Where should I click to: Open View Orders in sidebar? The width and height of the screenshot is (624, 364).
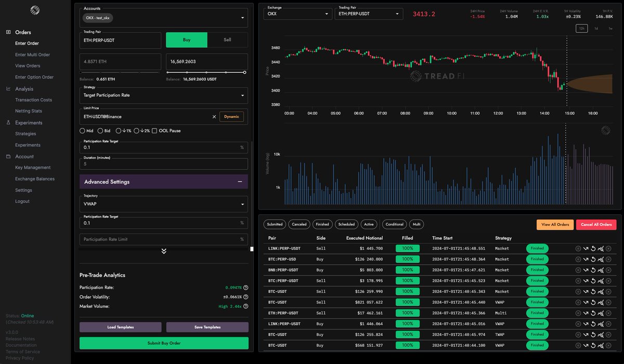28,66
